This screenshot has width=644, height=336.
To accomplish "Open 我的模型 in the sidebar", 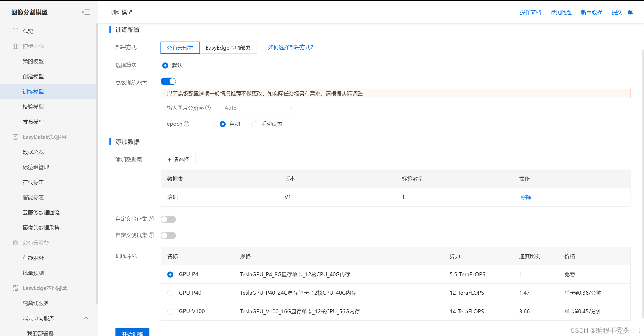I will coord(33,61).
